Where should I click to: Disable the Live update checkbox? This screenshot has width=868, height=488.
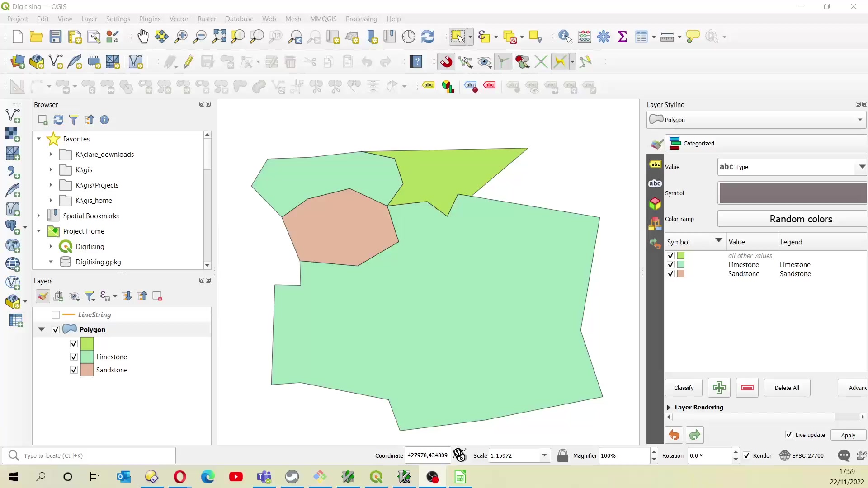click(788, 435)
